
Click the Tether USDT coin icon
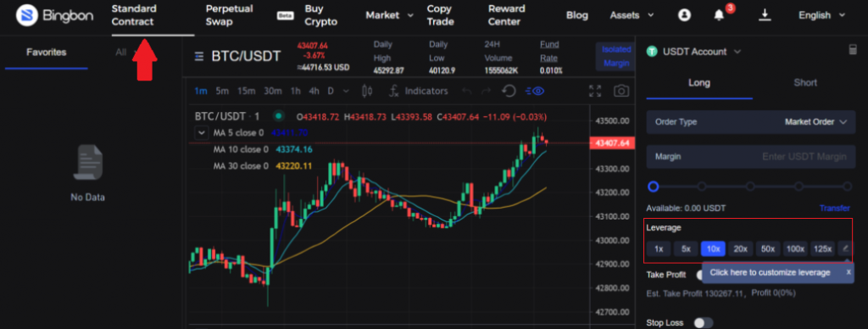point(653,52)
